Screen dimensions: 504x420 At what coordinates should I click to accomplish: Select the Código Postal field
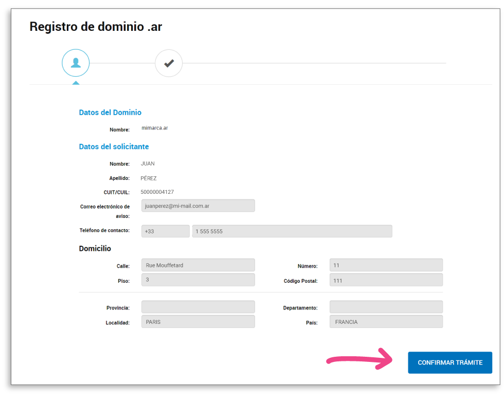[386, 280]
